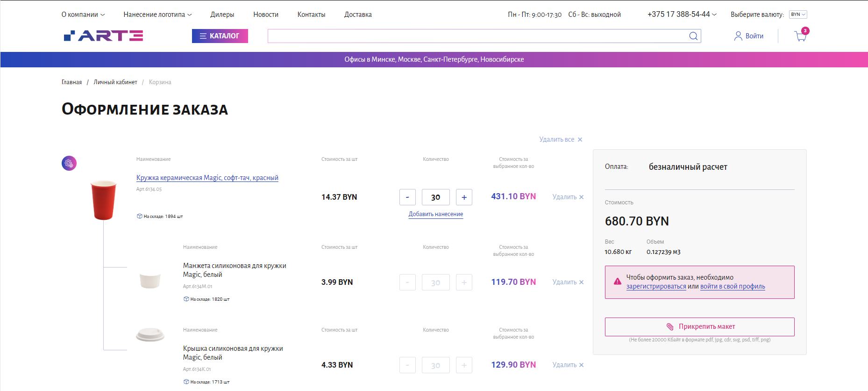Remove the red Magic mug from cart

[568, 197]
